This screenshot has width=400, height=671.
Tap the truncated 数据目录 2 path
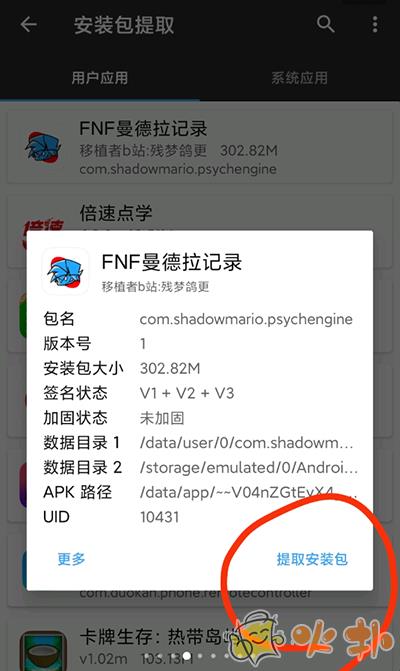249,467
